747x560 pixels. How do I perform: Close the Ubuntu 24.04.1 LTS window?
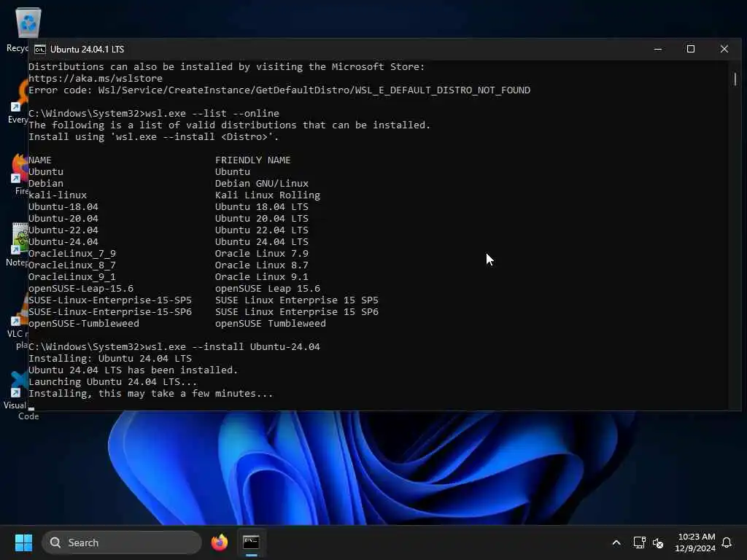click(x=724, y=49)
